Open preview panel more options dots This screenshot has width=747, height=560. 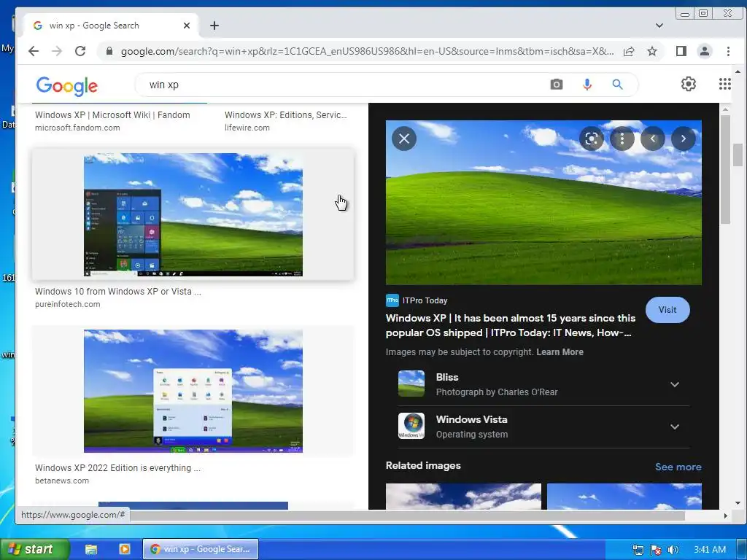[x=622, y=139]
